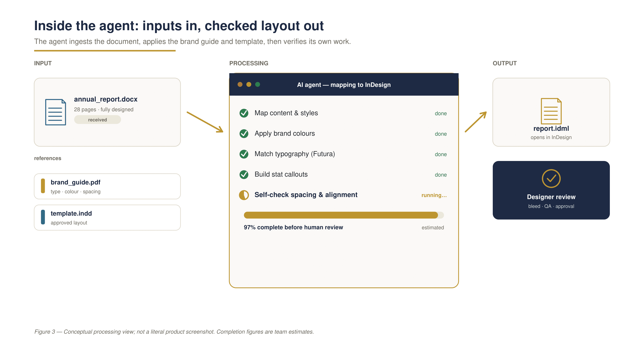Click 'bleed · QA · approval' caption

551,207
